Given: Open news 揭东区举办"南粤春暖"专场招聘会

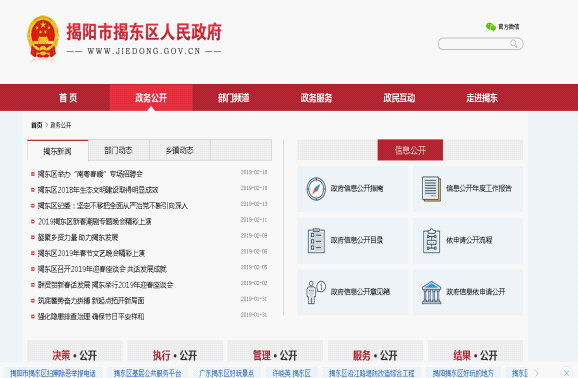Looking at the screenshot, I should pyautogui.click(x=90, y=174).
